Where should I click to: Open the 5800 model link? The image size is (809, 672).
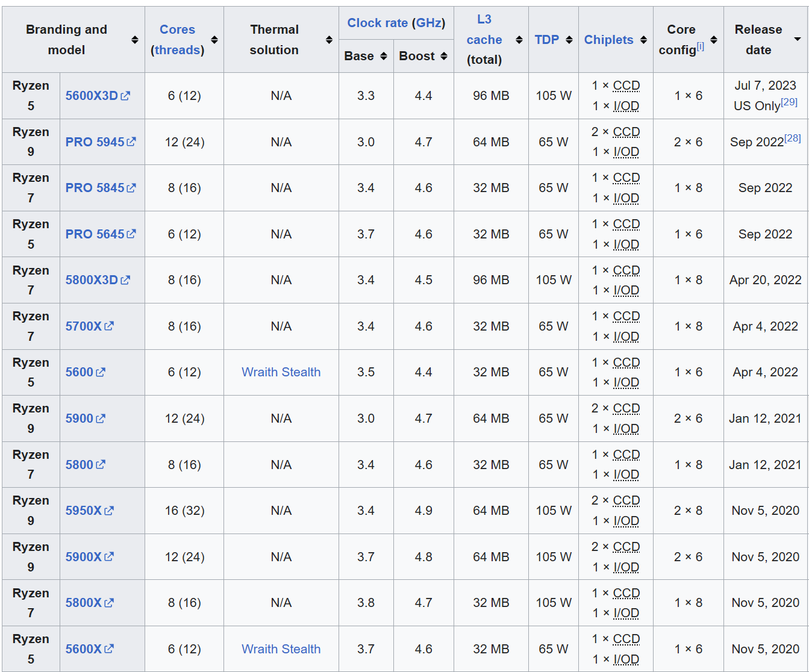[x=86, y=465]
